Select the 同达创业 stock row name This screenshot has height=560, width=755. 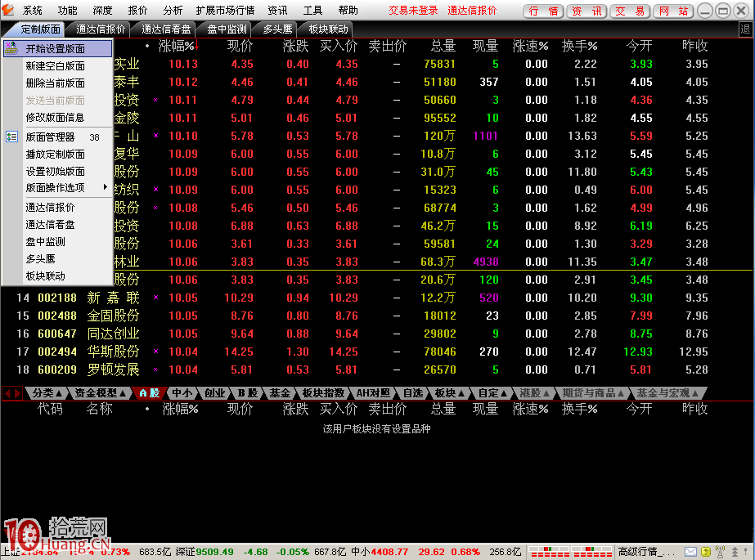[113, 334]
